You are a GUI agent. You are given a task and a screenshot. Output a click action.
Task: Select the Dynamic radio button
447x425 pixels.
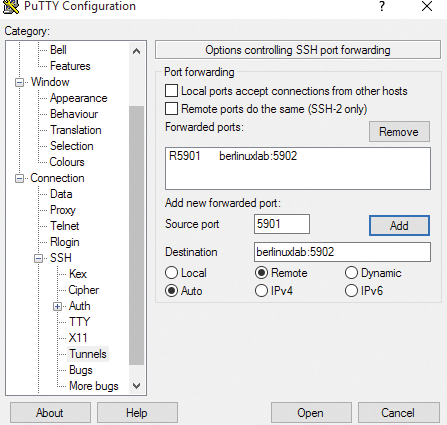pyautogui.click(x=351, y=273)
